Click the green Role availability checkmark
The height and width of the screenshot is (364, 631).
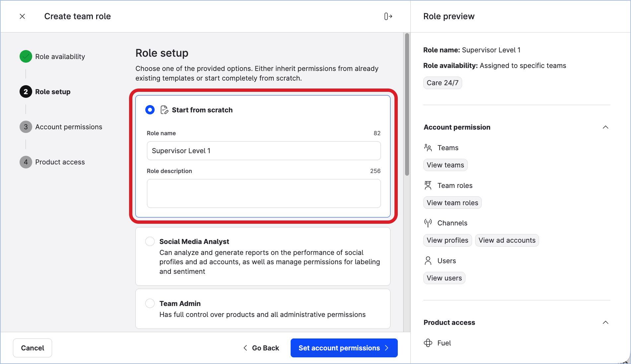(x=26, y=57)
